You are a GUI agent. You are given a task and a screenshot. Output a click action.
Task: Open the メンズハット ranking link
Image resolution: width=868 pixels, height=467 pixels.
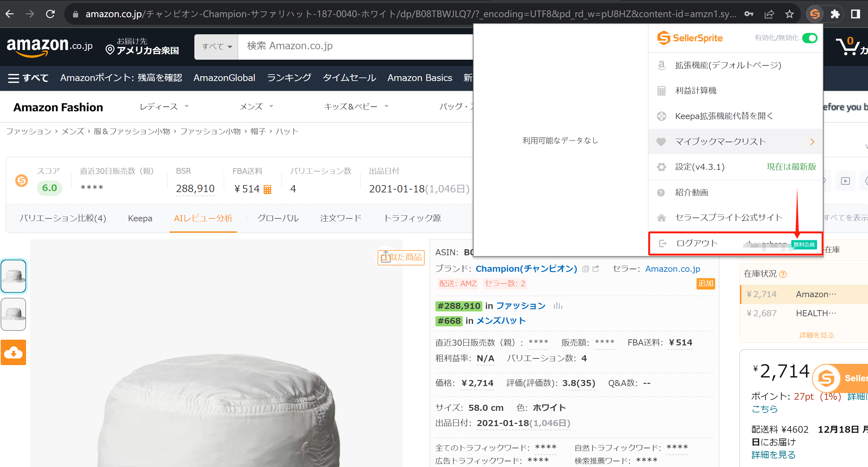pyautogui.click(x=501, y=321)
